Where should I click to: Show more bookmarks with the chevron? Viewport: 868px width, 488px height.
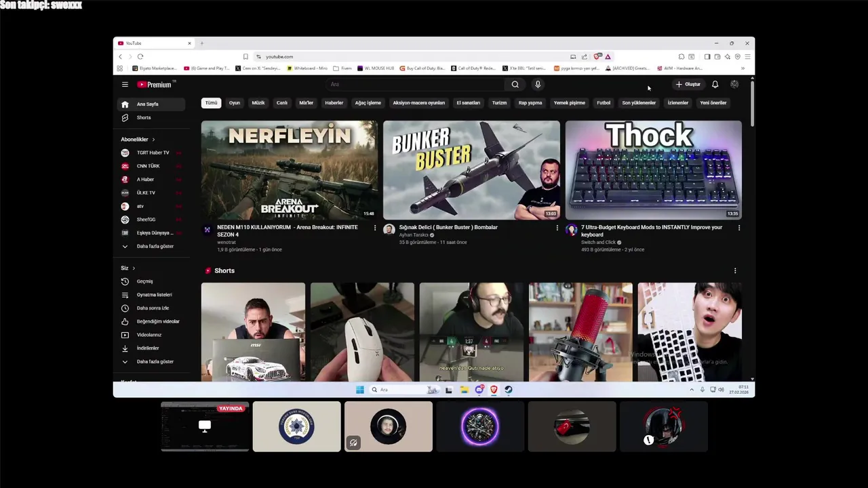(743, 68)
